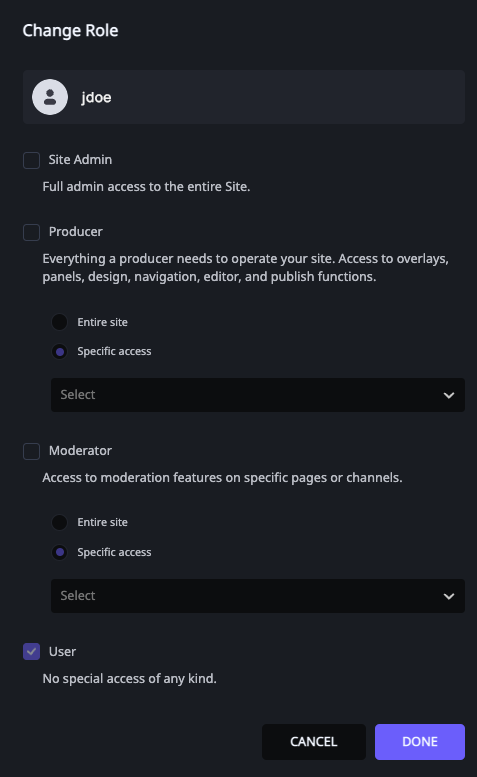Viewport: 477px width, 777px height.
Task: Choose Specific access radio under Moderator
Action: tap(59, 552)
